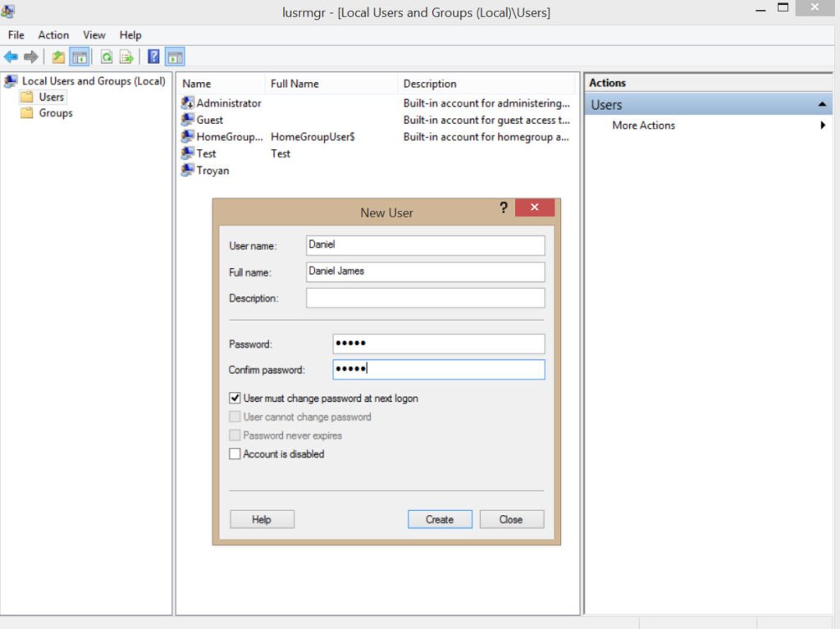Uncheck User must change password at next logon
This screenshot has height=629, width=840.
point(235,398)
